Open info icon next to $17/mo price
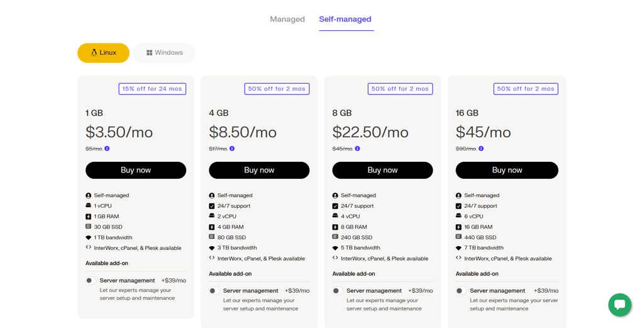 [x=232, y=149]
